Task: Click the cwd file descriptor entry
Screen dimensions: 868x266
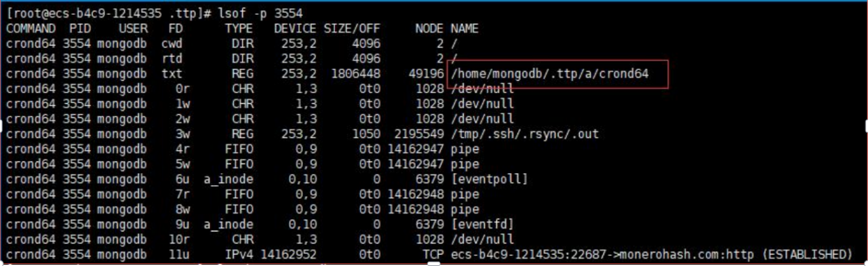Action: coord(172,43)
